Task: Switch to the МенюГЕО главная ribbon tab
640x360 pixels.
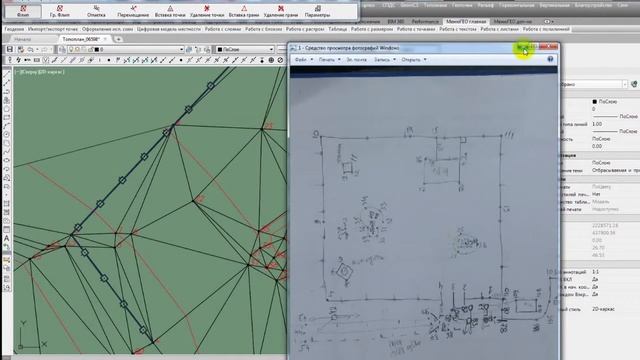Action: click(466, 21)
